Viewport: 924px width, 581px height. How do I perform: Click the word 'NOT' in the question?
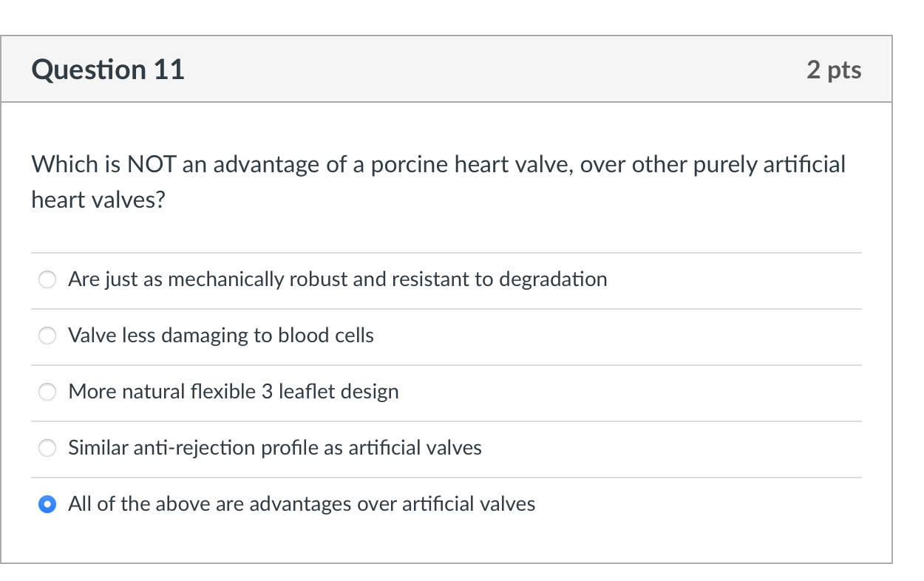point(151,164)
